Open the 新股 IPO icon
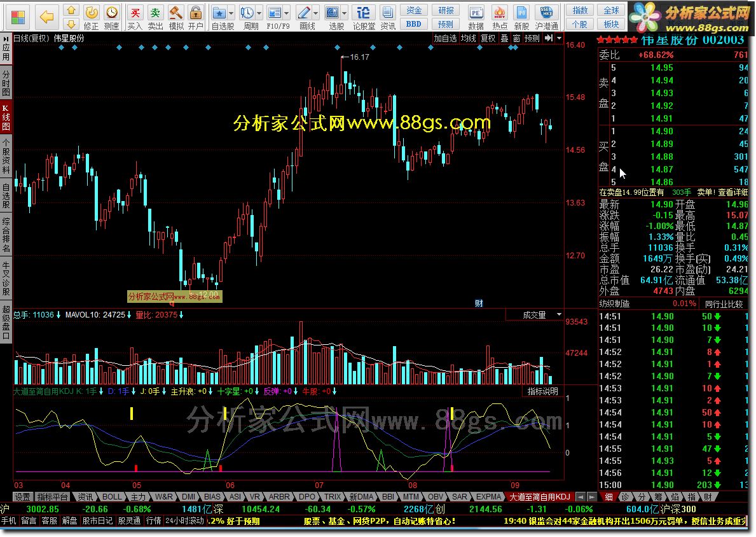 coord(521,13)
